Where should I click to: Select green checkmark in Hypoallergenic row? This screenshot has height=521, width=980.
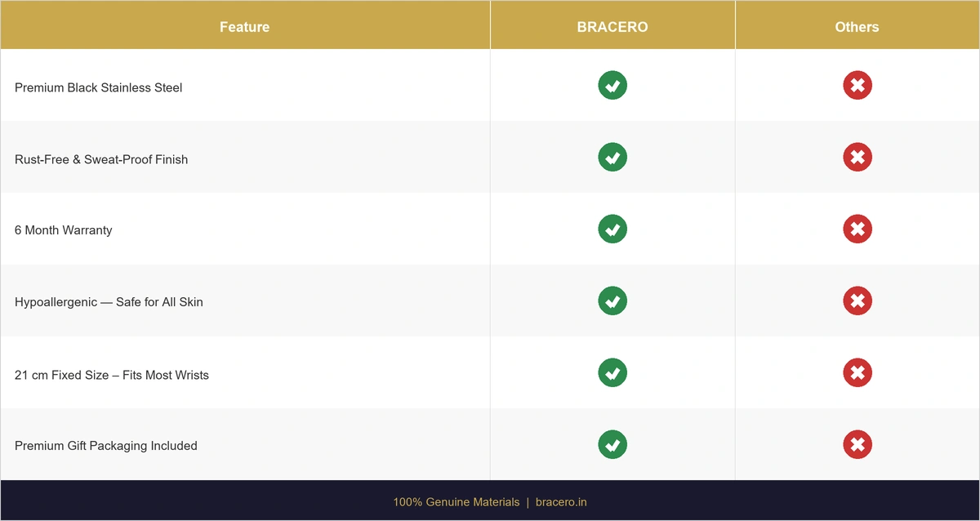click(612, 301)
